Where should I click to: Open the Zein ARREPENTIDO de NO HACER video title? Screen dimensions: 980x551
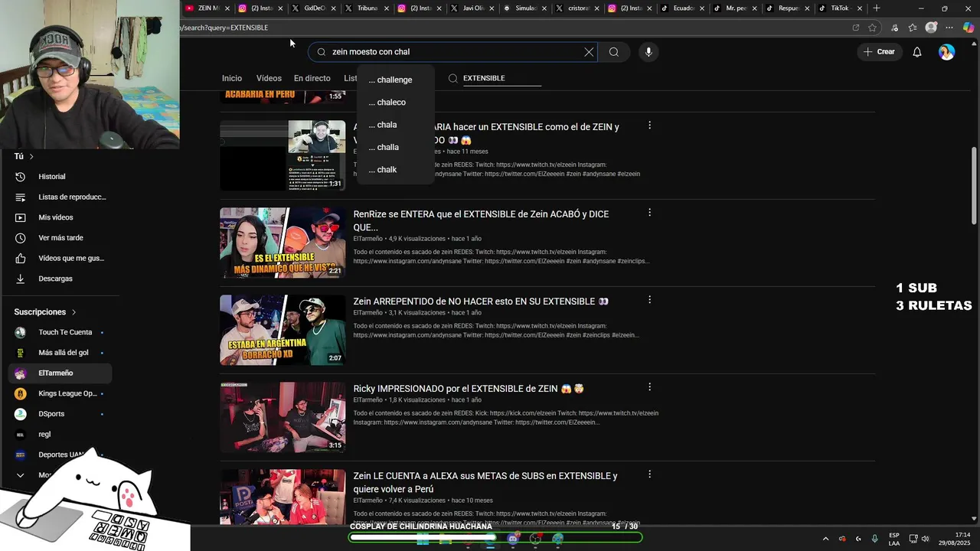(480, 302)
